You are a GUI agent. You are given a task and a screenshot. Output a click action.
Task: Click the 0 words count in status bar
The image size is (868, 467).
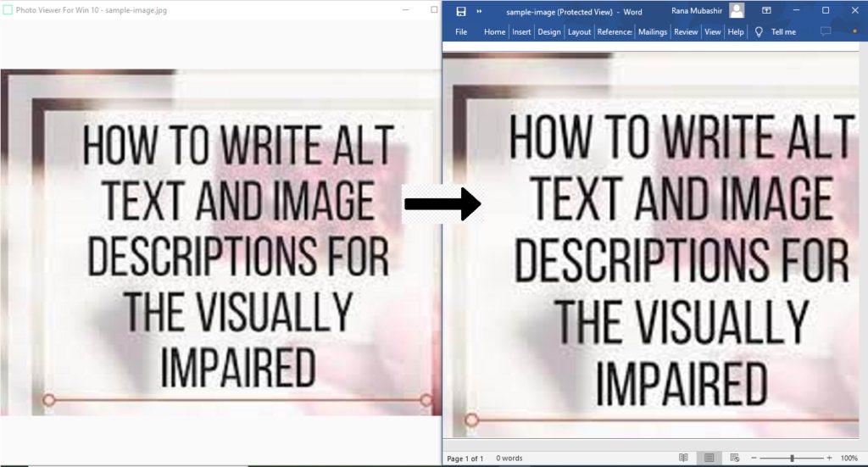pyautogui.click(x=509, y=459)
